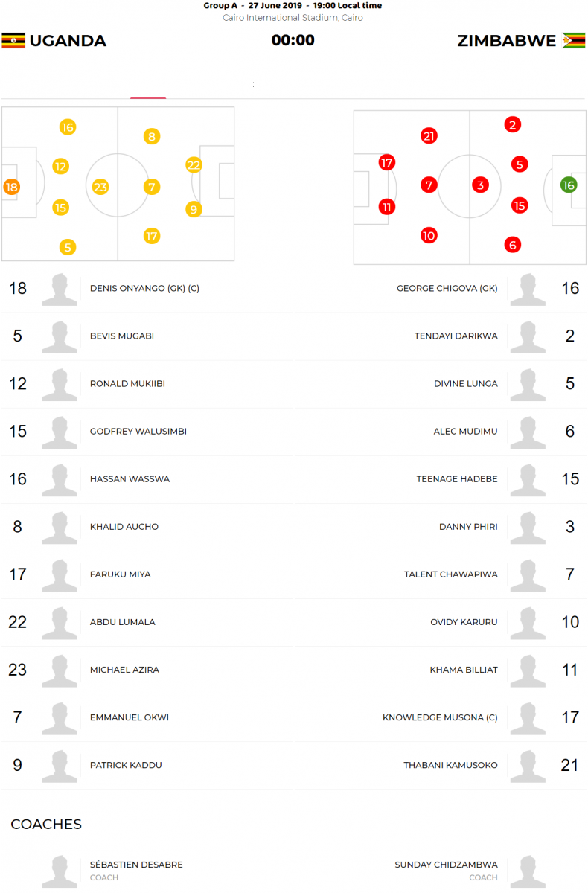
Task: Open Denis Onyango's player avatar
Action: (60, 289)
